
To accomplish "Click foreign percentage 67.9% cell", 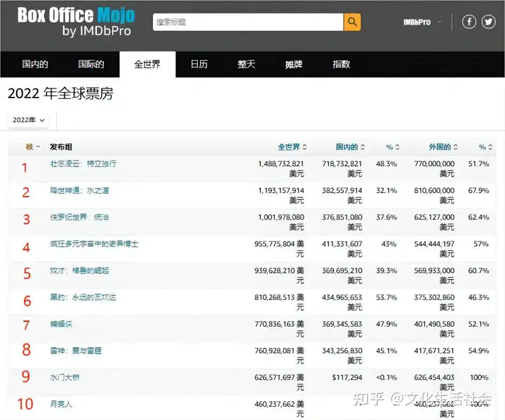I will (x=478, y=190).
